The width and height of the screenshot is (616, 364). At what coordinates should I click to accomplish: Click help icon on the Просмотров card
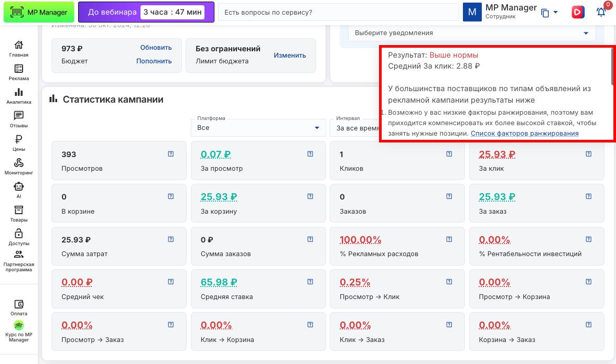tap(170, 154)
